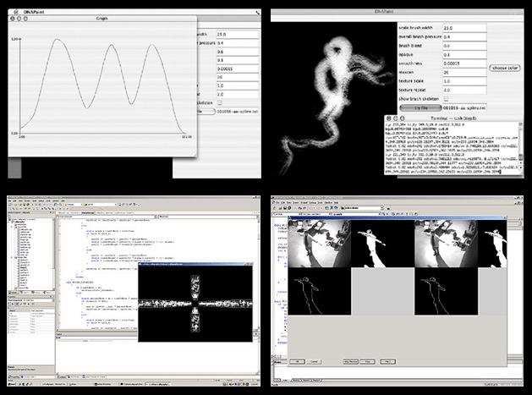The image size is (532, 395).
Task: Click 'scale brush width' field in right DNAPaint window
Action: coord(464,28)
